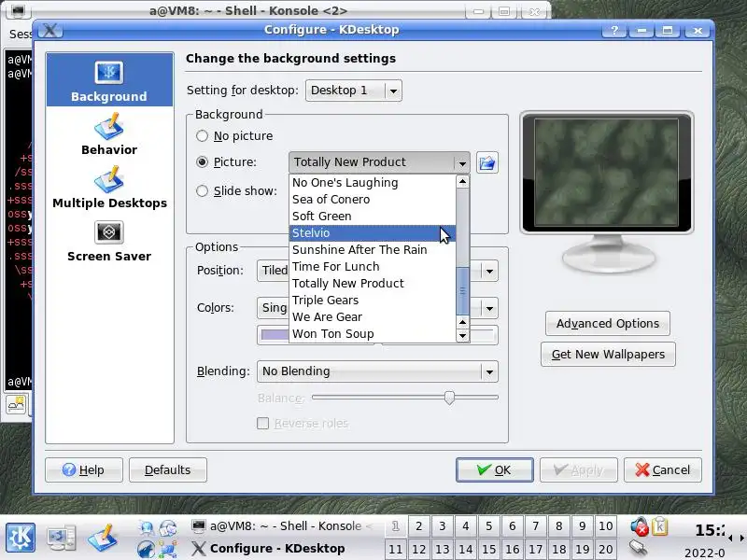Switch to virtual desktop 20 in the pager

pos(605,549)
